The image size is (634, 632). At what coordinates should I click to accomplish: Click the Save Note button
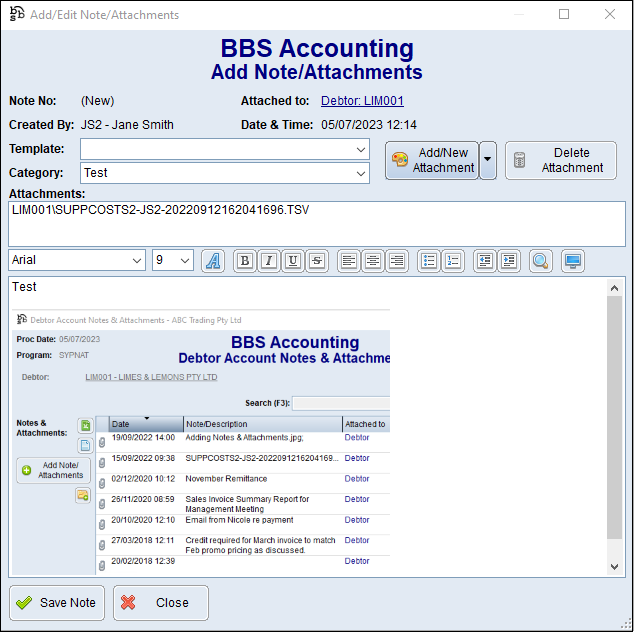[57, 603]
